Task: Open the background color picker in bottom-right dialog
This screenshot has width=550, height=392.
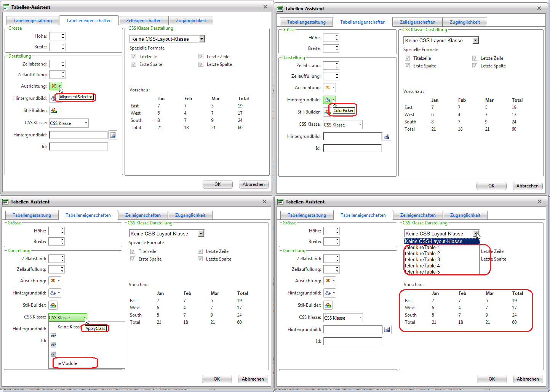Action: pyautogui.click(x=330, y=293)
